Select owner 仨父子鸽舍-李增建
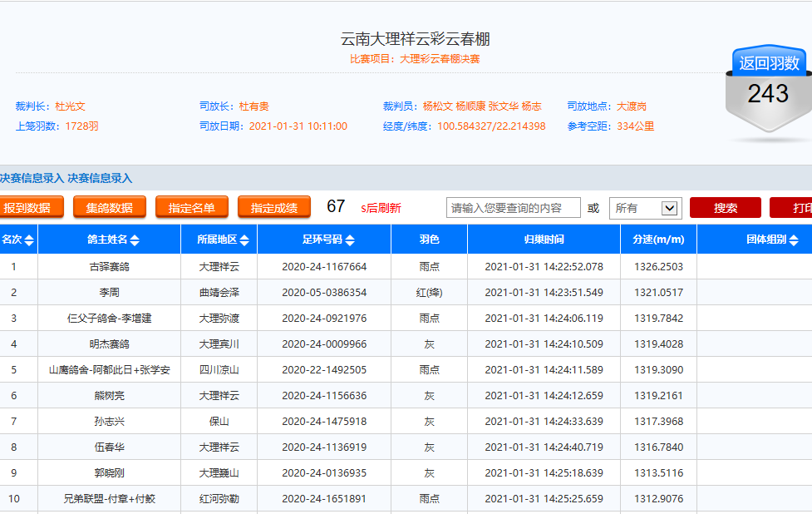This screenshot has height=514, width=812. click(x=109, y=319)
